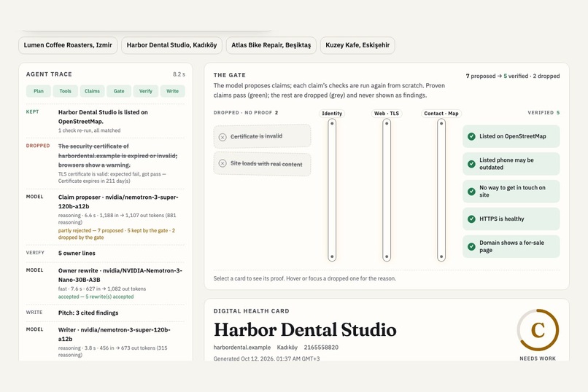Viewport: 588px width, 392px height.
Task: Choose Kuzey Kafe, Eskişehir chip
Action: click(x=357, y=45)
